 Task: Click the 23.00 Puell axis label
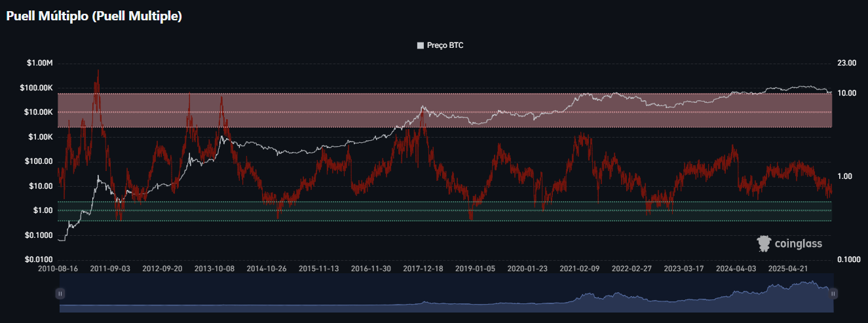(847, 63)
